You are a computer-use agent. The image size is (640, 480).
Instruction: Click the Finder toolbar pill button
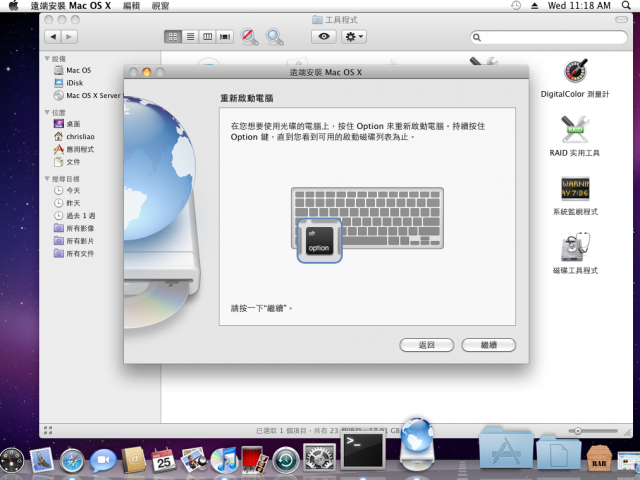[621, 20]
